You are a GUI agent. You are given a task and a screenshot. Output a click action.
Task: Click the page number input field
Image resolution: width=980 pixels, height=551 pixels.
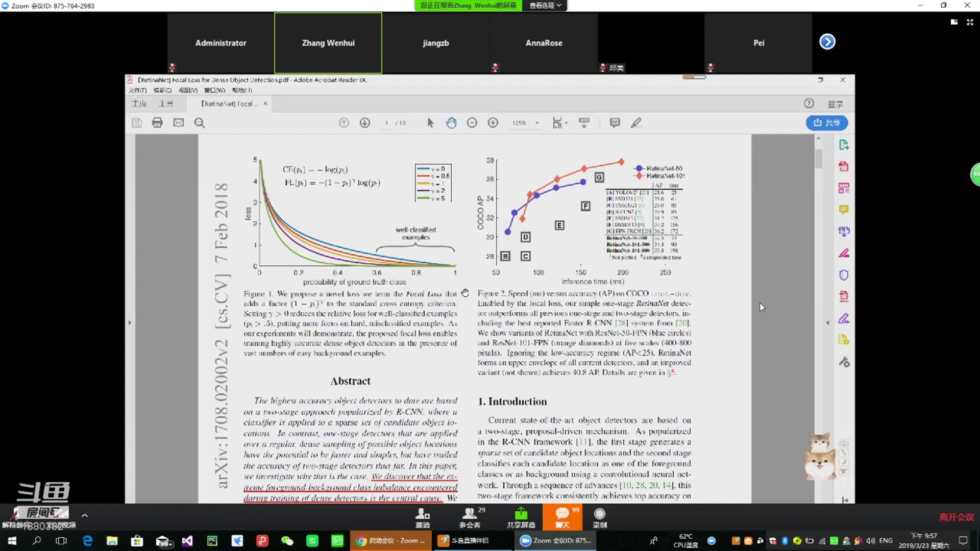tap(387, 123)
